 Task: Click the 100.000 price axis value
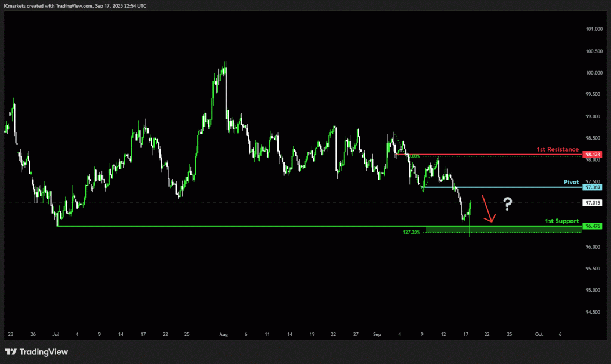pyautogui.click(x=594, y=73)
